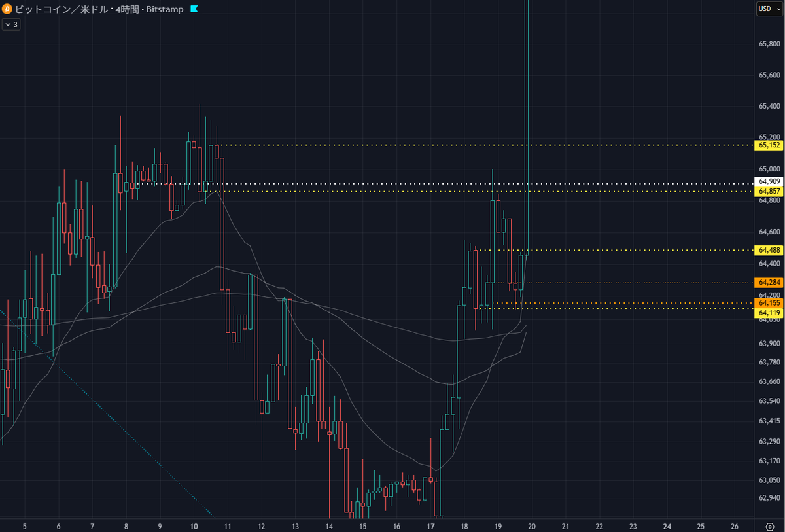Click the cyan flag marker beside Bitstamp
This screenshot has width=785, height=532.
coord(194,9)
